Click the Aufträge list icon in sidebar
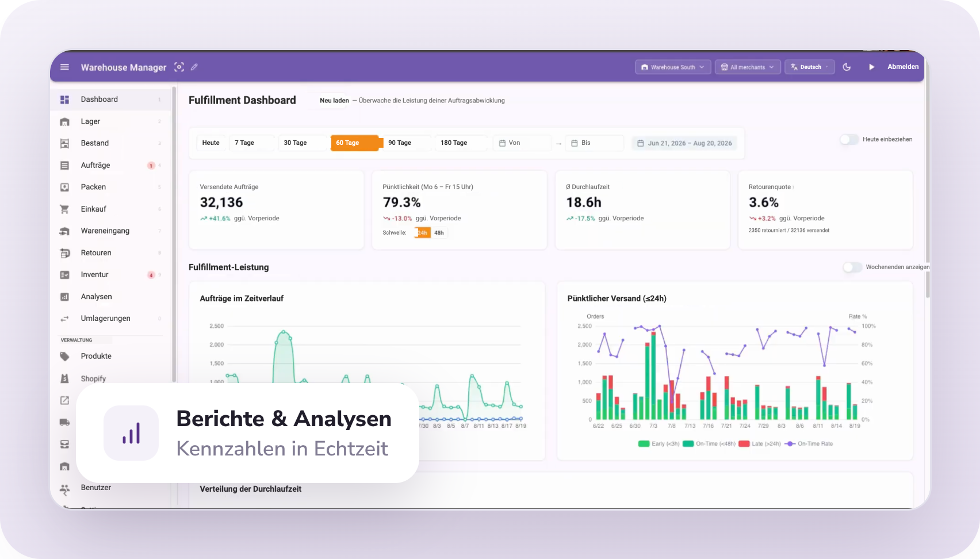Image resolution: width=980 pixels, height=559 pixels. click(65, 165)
